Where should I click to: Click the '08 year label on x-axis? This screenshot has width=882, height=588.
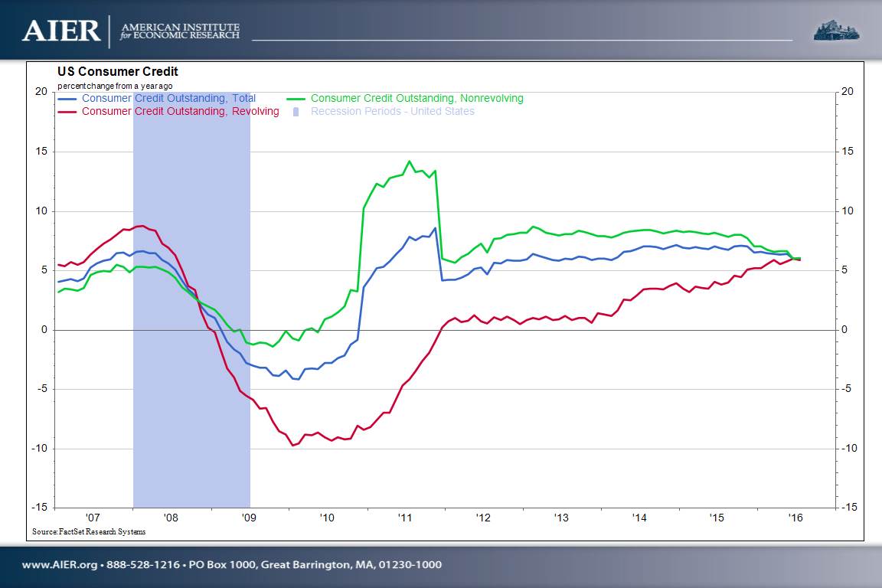click(x=171, y=518)
